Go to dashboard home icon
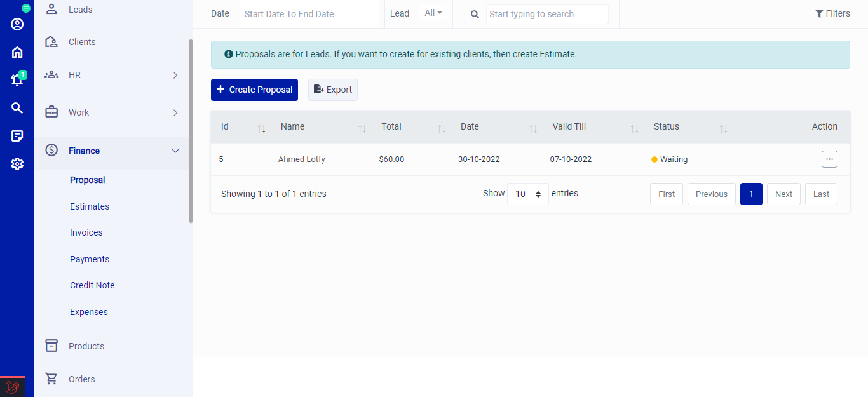Screen dimensions: 868x397 click(17, 52)
